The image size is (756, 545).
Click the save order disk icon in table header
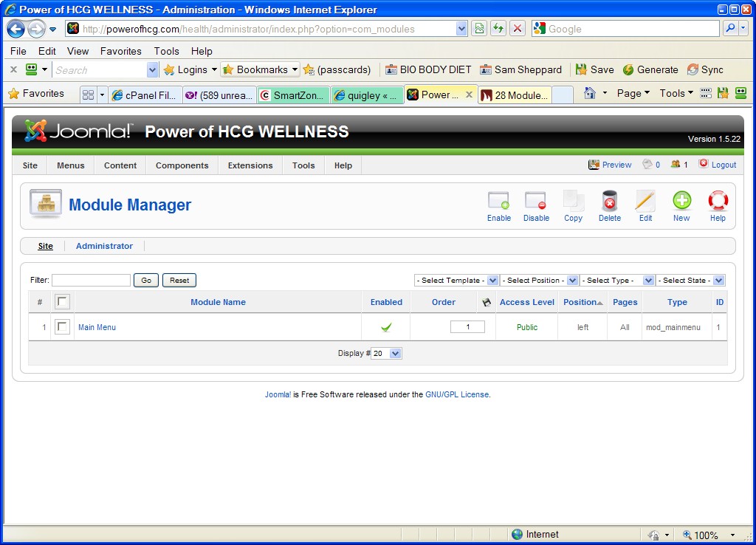point(487,302)
